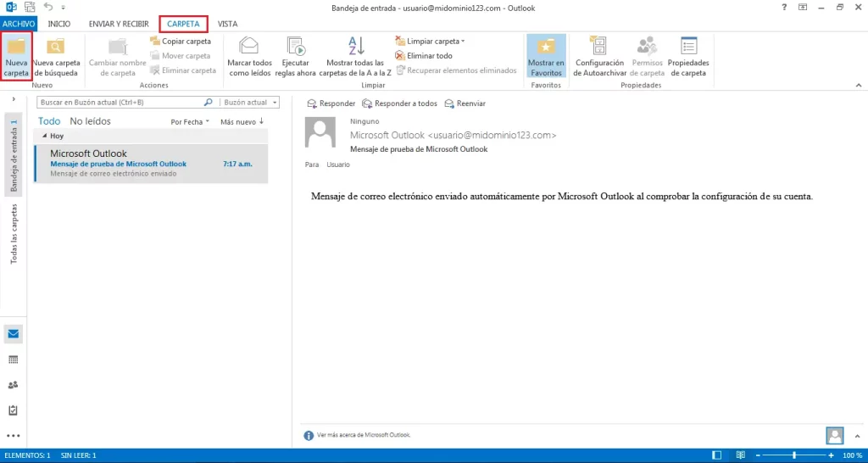Select the CARPETA tab
The height and width of the screenshot is (463, 868).
coord(183,24)
